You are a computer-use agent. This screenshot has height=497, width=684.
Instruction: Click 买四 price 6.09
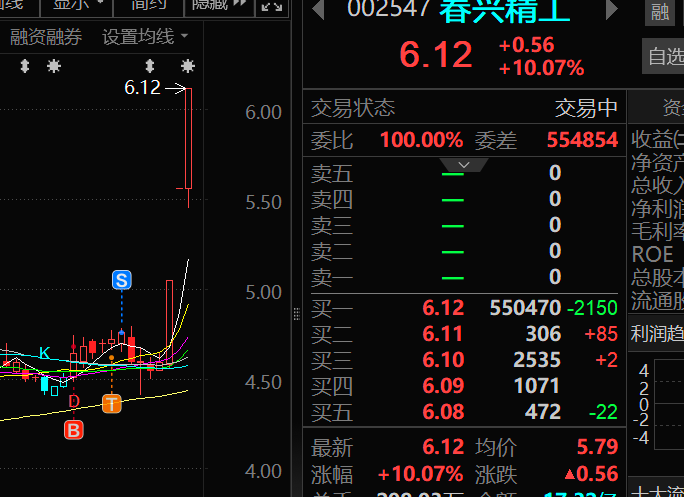[443, 386]
